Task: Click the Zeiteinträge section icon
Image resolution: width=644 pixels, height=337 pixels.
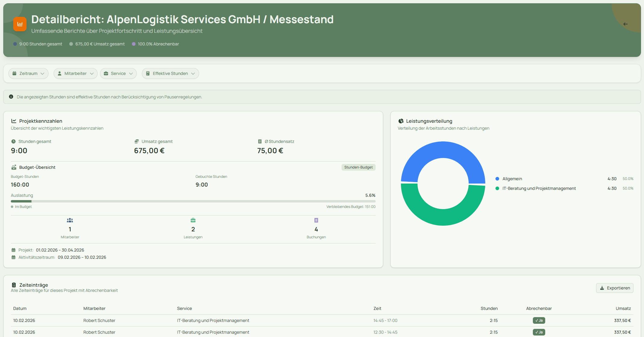Action: pyautogui.click(x=14, y=285)
